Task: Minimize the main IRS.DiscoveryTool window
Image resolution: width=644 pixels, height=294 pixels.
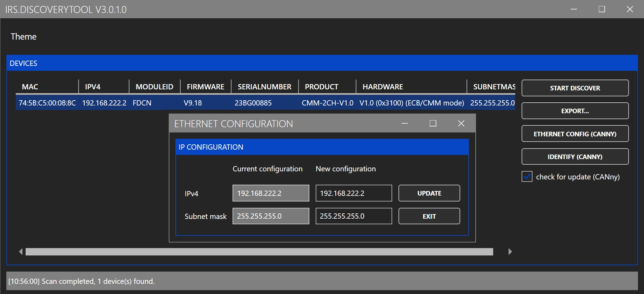Action: [574, 9]
